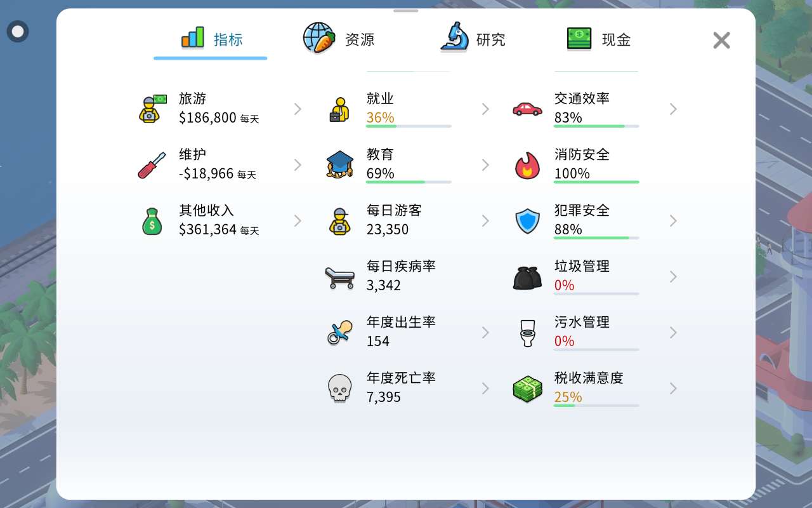This screenshot has width=812, height=508.
Task: Expand the 垃圾管理 details chevron
Action: [673, 277]
